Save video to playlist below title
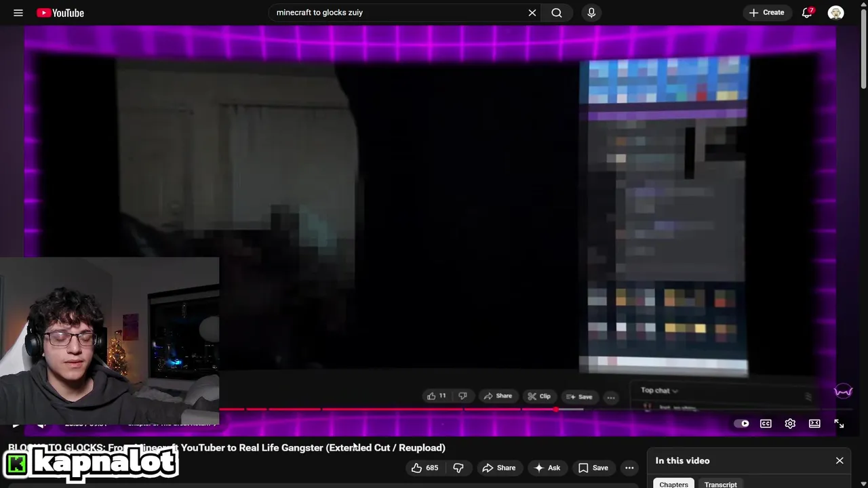The height and width of the screenshot is (488, 868). [x=593, y=468]
